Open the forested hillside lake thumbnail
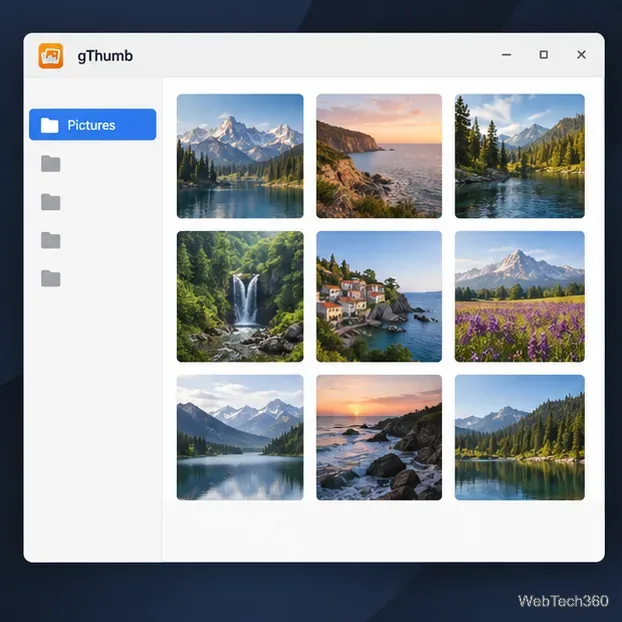 click(520, 437)
